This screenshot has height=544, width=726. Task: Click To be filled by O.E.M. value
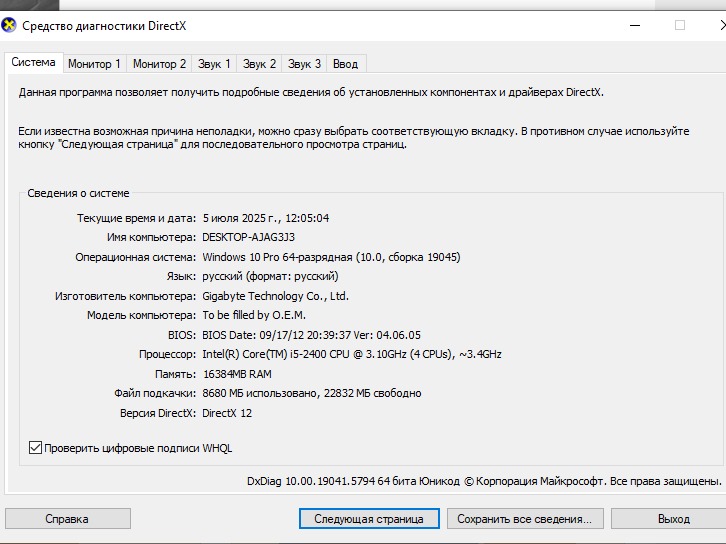[x=254, y=315]
